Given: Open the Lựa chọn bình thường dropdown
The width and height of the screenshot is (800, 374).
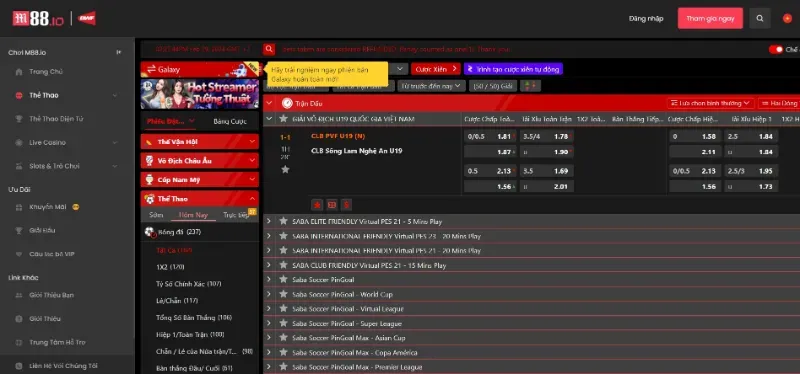Looking at the screenshot, I should click(x=710, y=103).
